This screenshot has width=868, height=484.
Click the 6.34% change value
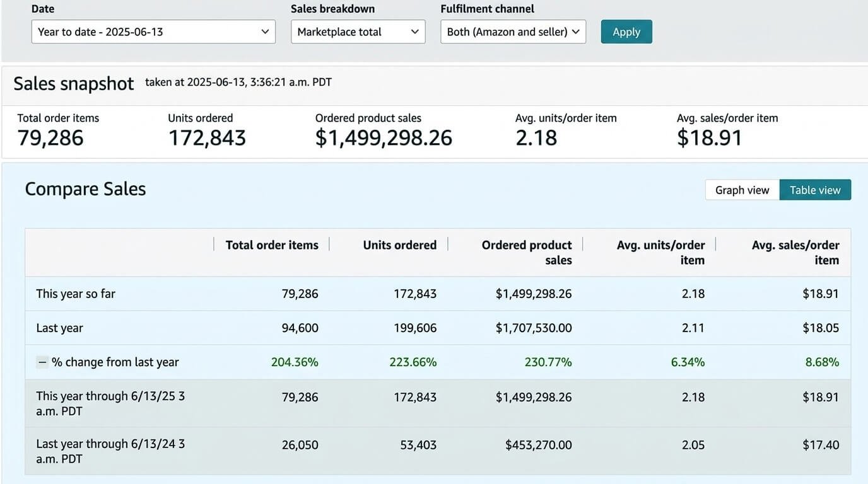(688, 362)
